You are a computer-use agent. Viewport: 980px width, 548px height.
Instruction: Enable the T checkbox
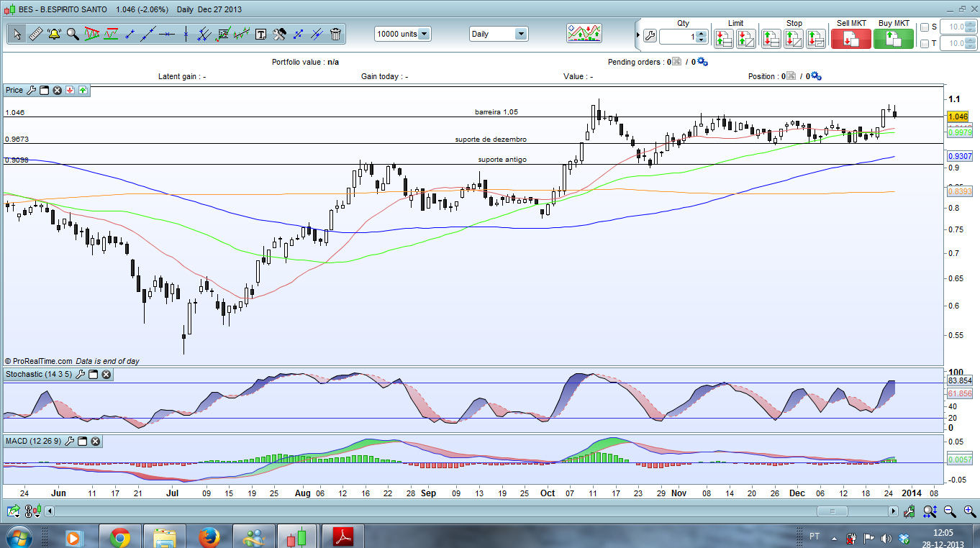click(925, 44)
